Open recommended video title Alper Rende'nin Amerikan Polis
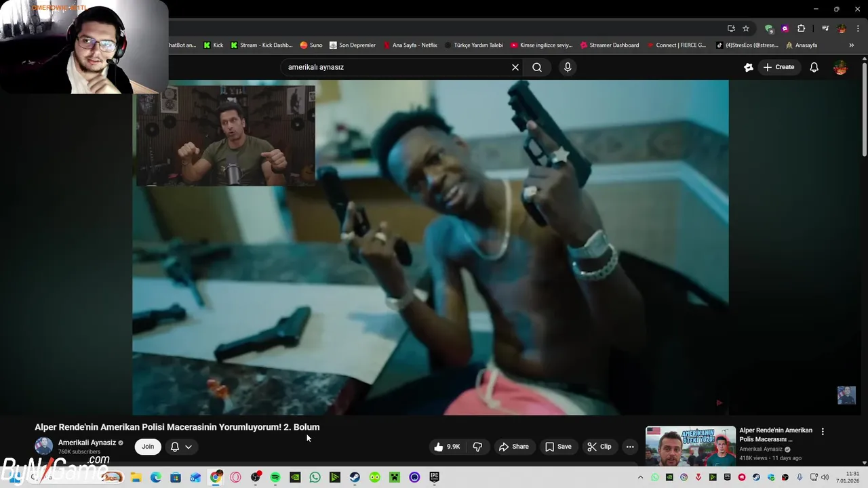This screenshot has height=488, width=868. coord(776,434)
